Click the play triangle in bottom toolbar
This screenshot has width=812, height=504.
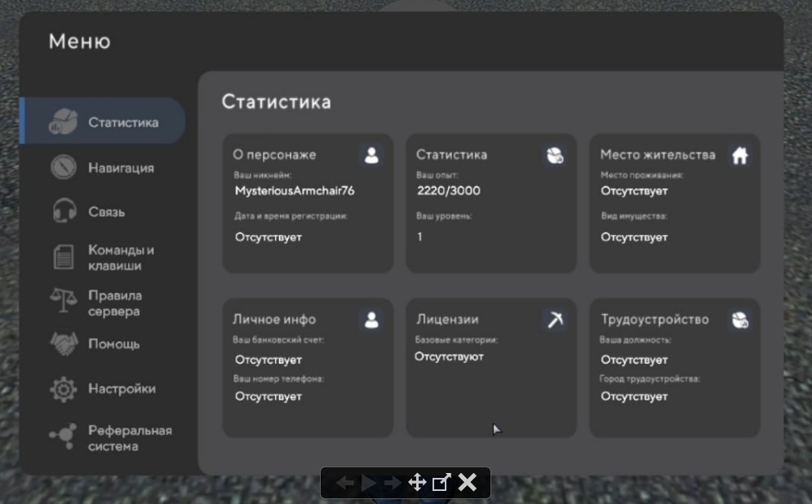369,483
